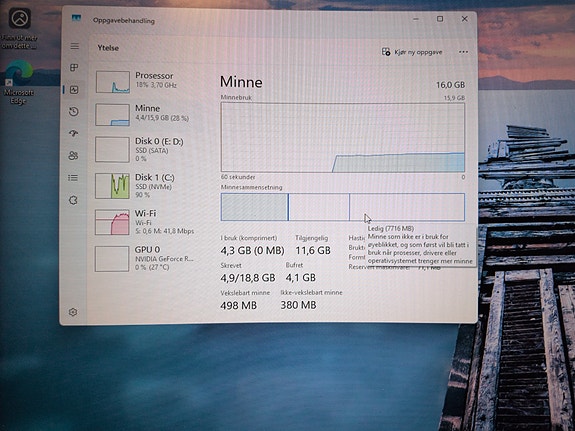575x431 pixels.
Task: Open the Processes page icon
Action: (74, 67)
